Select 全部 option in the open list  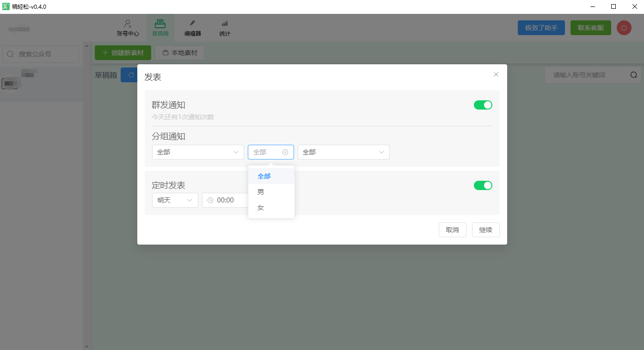(264, 176)
